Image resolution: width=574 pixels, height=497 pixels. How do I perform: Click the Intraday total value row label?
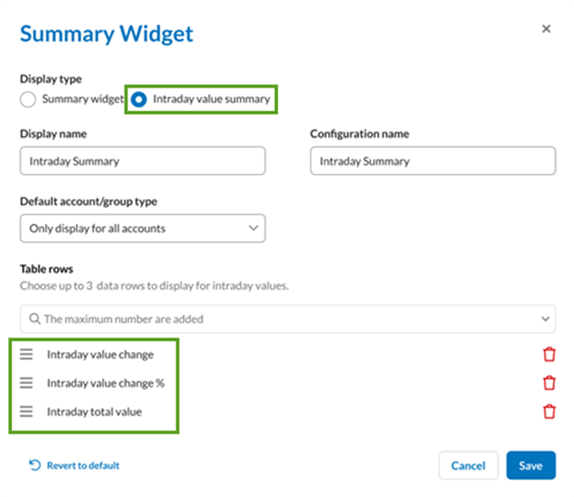94,412
